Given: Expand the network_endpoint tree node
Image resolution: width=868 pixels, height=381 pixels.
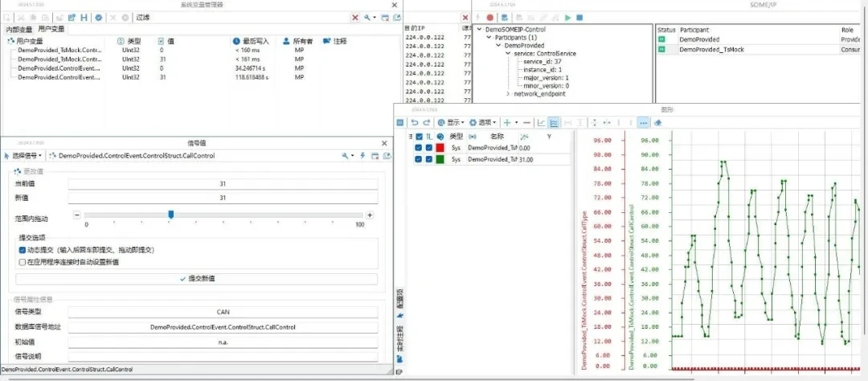Looking at the screenshot, I should pos(508,94).
